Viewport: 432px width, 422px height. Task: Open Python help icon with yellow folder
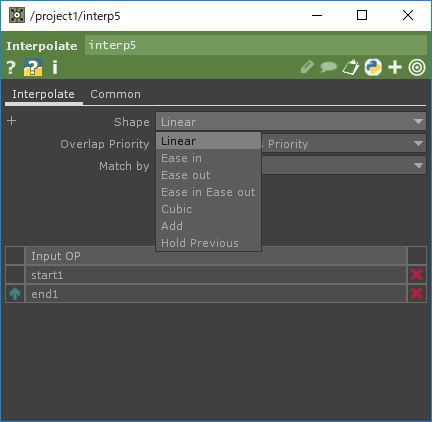coord(33,67)
